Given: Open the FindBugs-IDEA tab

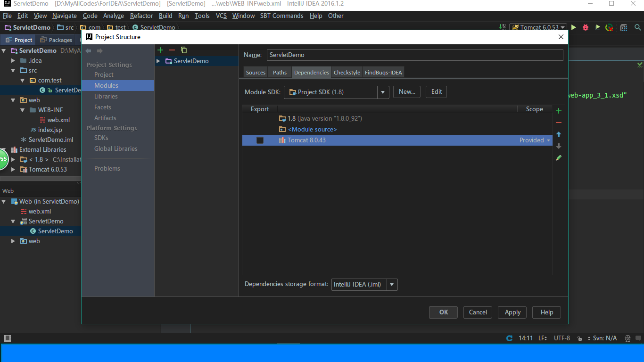Looking at the screenshot, I should 383,72.
